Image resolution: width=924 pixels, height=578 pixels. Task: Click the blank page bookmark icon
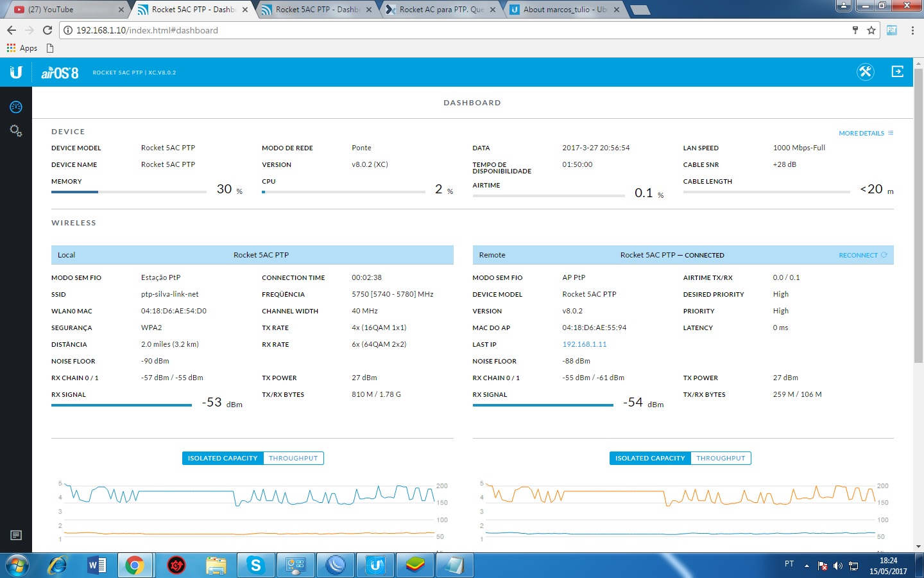point(50,48)
